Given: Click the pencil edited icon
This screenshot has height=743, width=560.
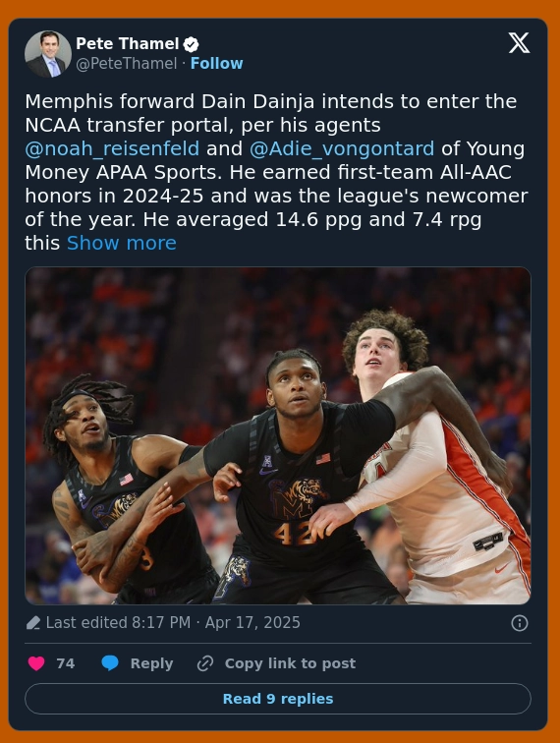Looking at the screenshot, I should click(x=33, y=623).
